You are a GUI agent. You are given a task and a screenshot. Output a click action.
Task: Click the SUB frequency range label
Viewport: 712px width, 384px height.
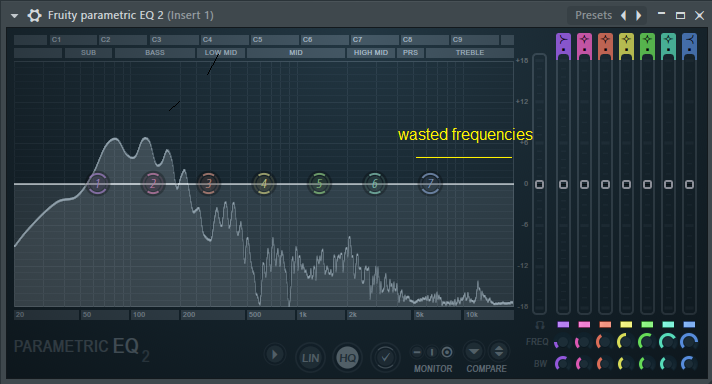pyautogui.click(x=89, y=53)
